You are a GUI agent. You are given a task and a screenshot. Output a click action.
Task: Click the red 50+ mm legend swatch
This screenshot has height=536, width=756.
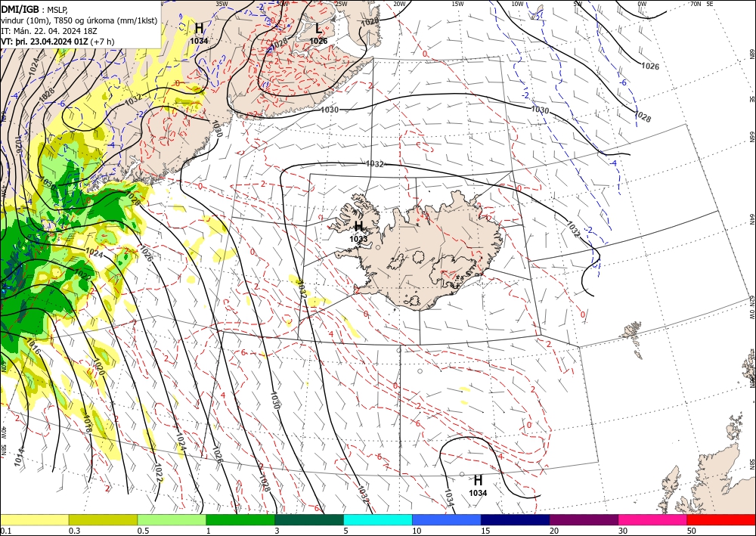721,519
